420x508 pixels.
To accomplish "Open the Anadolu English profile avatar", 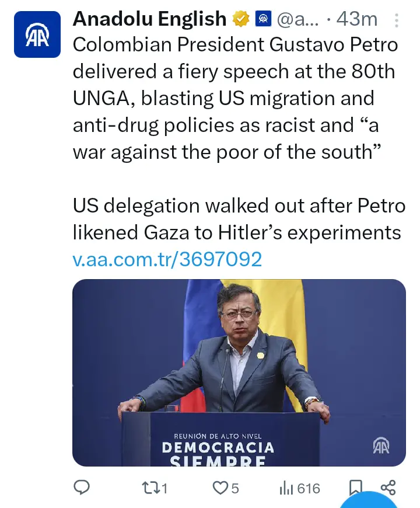I will [x=37, y=34].
